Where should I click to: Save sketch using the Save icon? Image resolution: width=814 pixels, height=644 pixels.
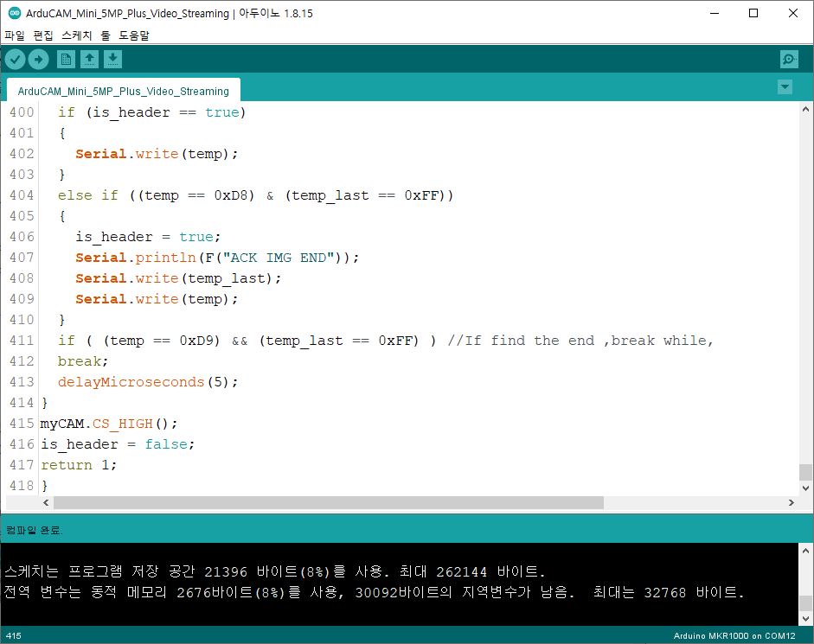coord(112,60)
